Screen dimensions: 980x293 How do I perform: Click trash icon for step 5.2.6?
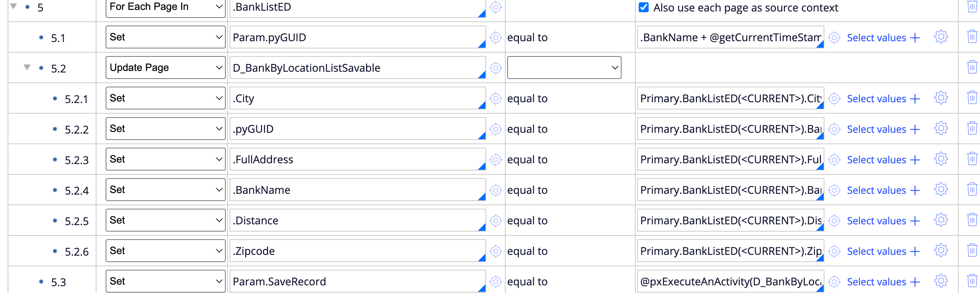coord(972,251)
